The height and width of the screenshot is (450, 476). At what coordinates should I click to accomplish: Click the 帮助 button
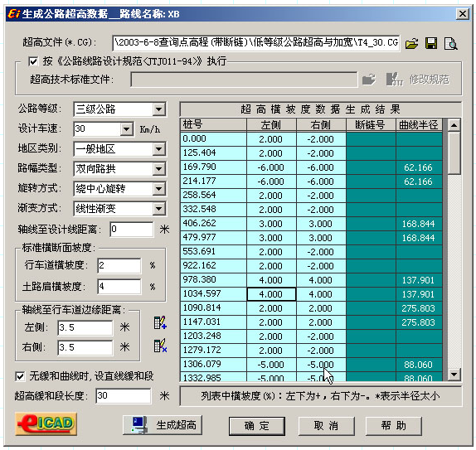point(394,426)
